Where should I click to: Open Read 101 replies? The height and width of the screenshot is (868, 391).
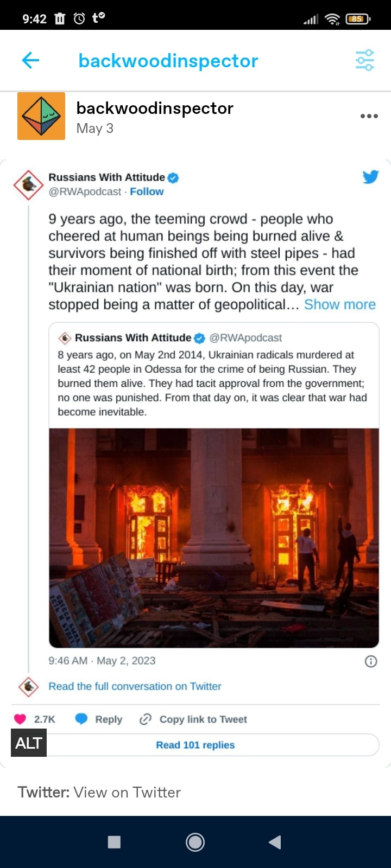195,745
